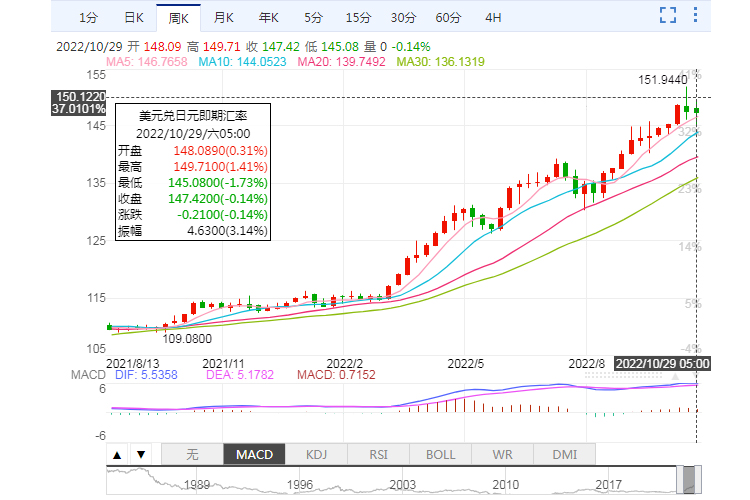Click the 2022/10/29 05:00 crosshair date label

coord(662,364)
